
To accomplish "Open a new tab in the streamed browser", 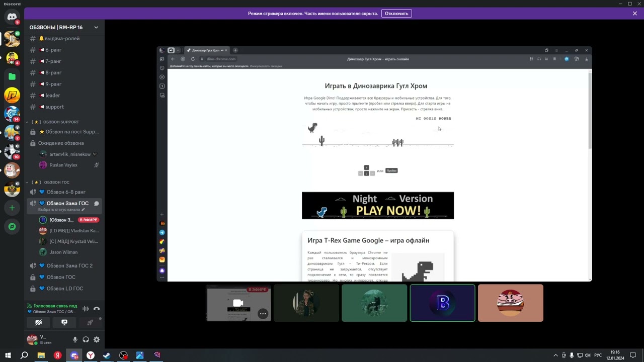I will 235,50.
